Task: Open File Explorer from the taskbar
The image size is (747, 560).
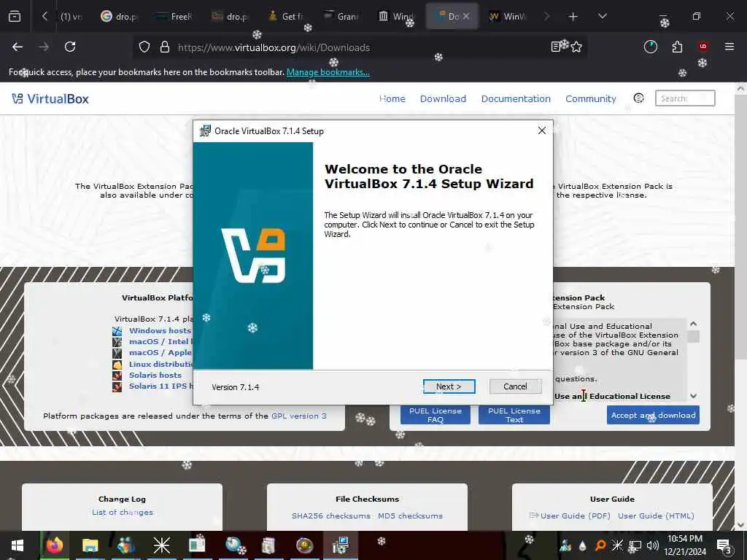Action: (90, 545)
